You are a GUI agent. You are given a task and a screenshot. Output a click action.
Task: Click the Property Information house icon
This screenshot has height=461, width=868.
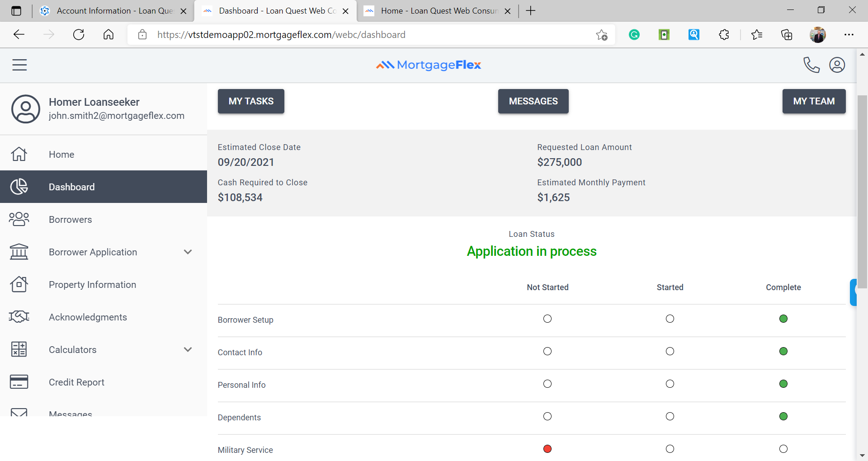(x=19, y=284)
